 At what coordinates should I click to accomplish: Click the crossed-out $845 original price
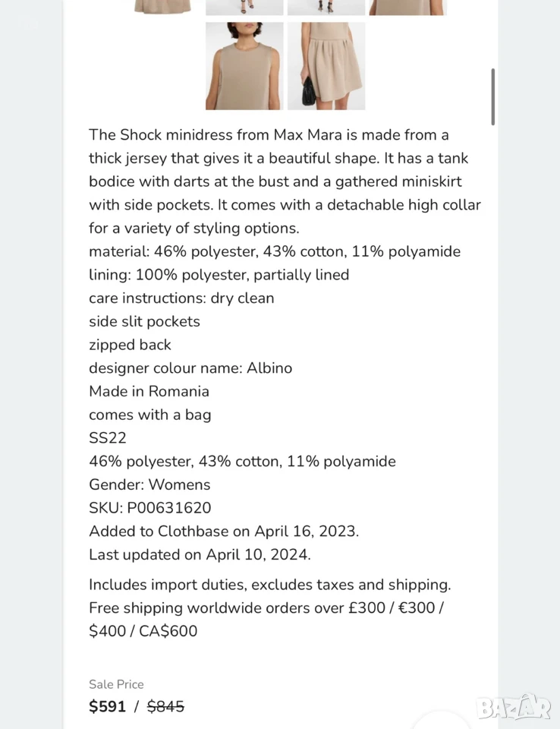[x=165, y=706]
